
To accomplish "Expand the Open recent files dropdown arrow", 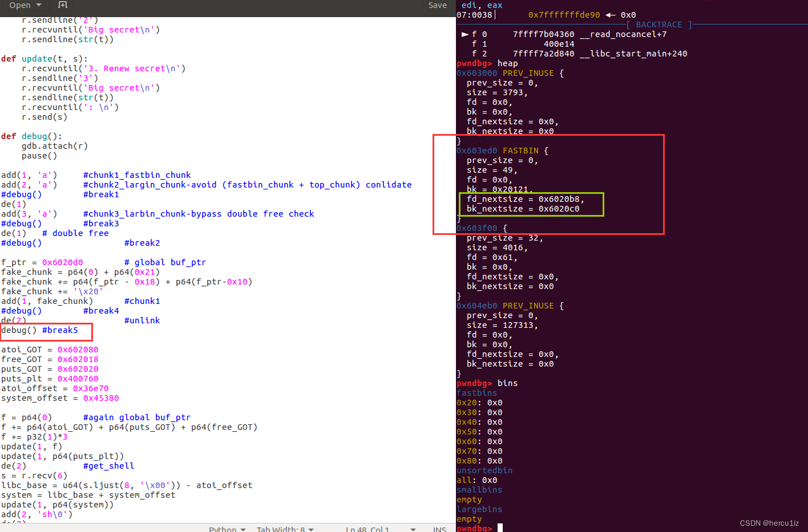I will pos(39,5).
